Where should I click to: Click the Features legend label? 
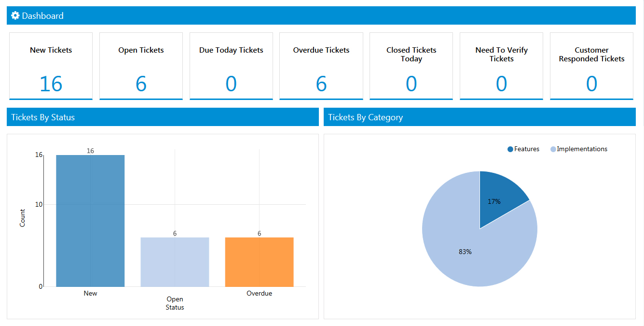coord(527,149)
